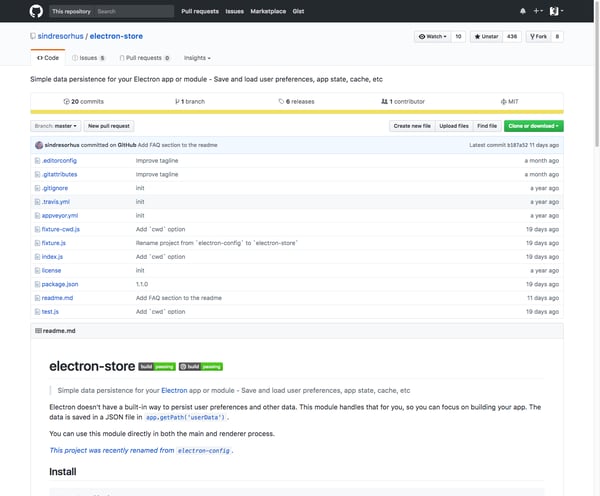The height and width of the screenshot is (496, 600).
Task: Click the commits history clock icon
Action: click(67, 101)
